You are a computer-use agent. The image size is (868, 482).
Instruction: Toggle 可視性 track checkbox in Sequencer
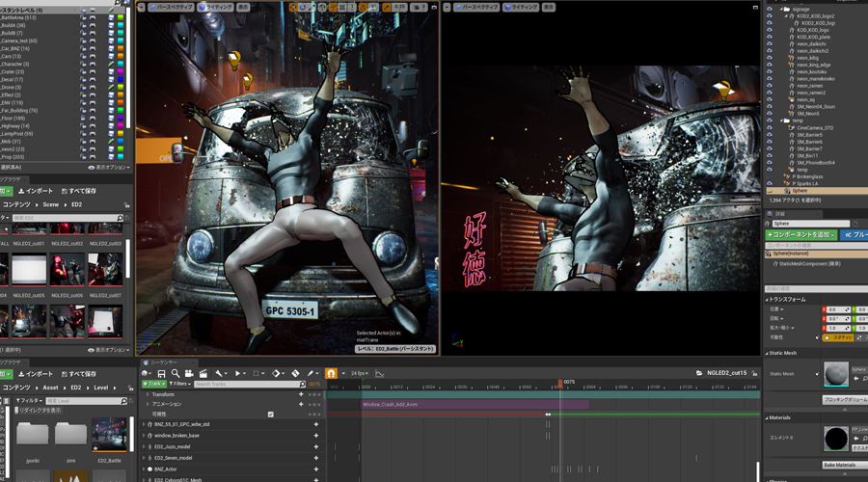(x=271, y=414)
